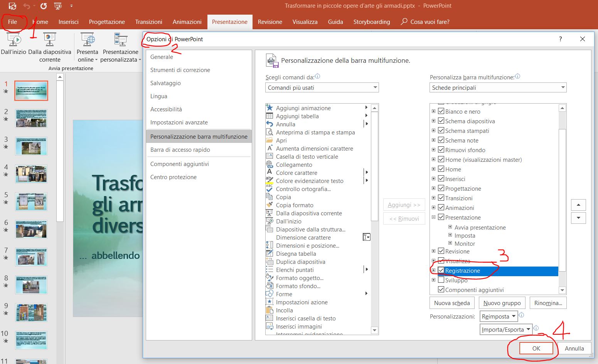Screen dimensions: 598x364
Task: Select Aggiungi animazione command in list
Action: pos(303,108)
